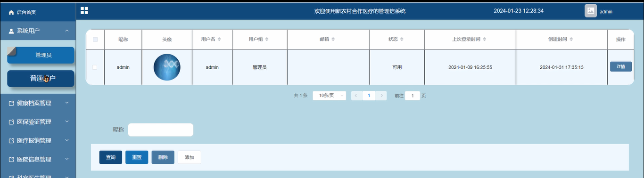
Task: Toggle the select-all header checkbox
Action: [x=95, y=40]
